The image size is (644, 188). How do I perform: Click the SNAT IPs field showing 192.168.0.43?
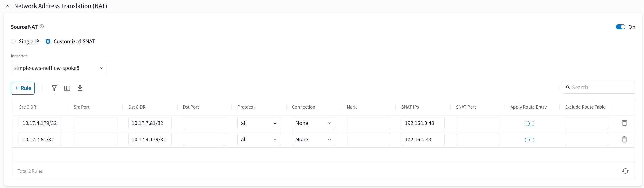click(422, 123)
